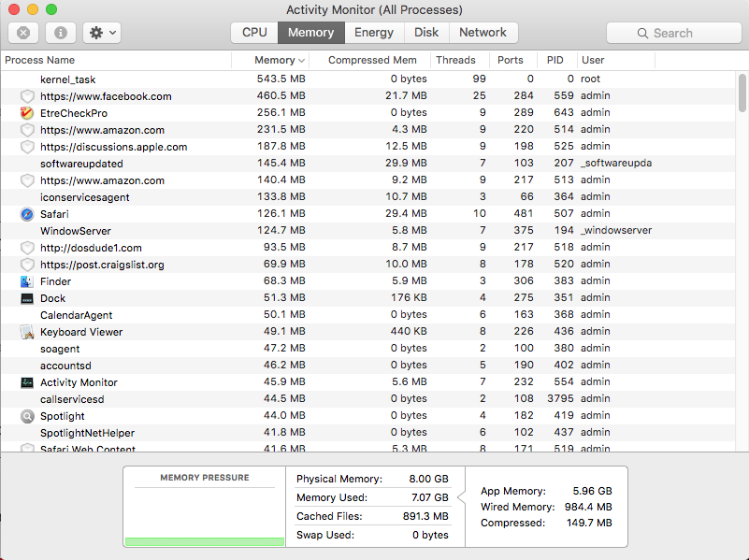The image size is (749, 560).
Task: Click PID 3795 in callservicesd row
Action: 560,398
